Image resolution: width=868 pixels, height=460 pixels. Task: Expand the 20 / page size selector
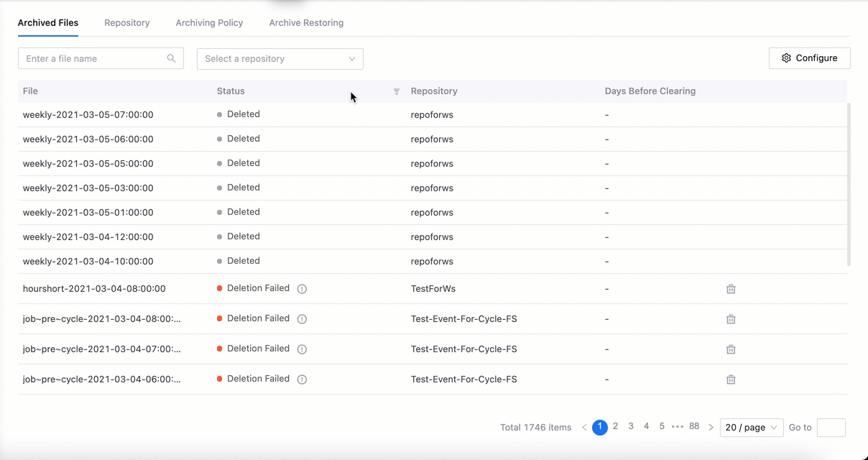752,428
